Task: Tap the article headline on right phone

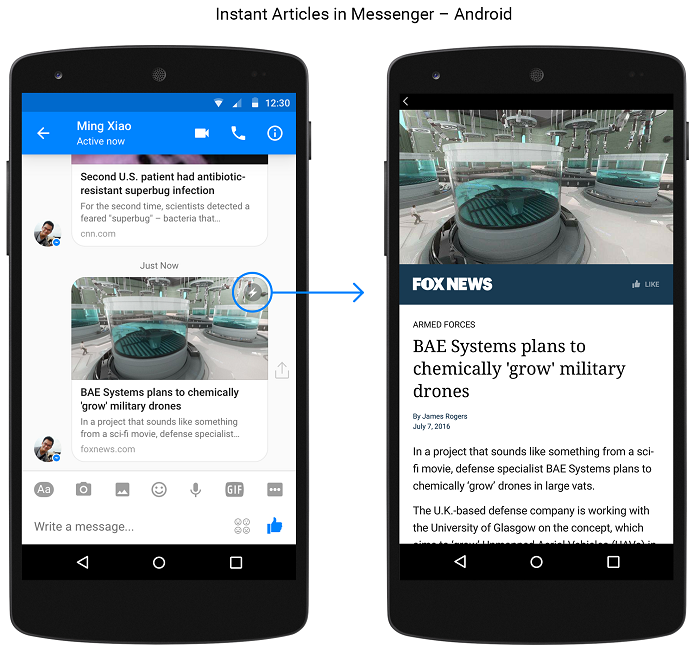Action: (519, 368)
